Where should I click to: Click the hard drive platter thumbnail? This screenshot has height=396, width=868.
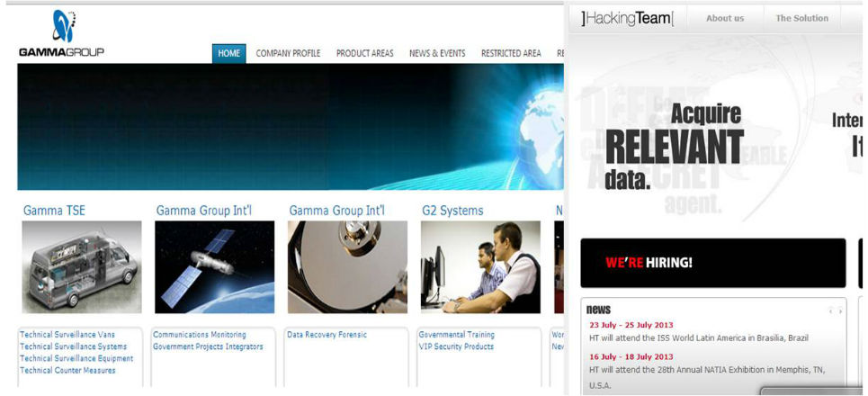(x=347, y=267)
